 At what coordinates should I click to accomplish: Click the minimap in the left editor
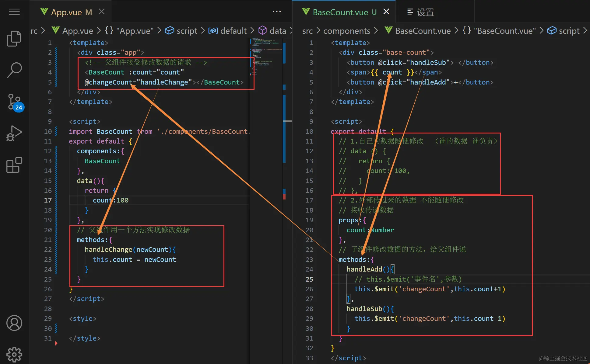coord(266,57)
